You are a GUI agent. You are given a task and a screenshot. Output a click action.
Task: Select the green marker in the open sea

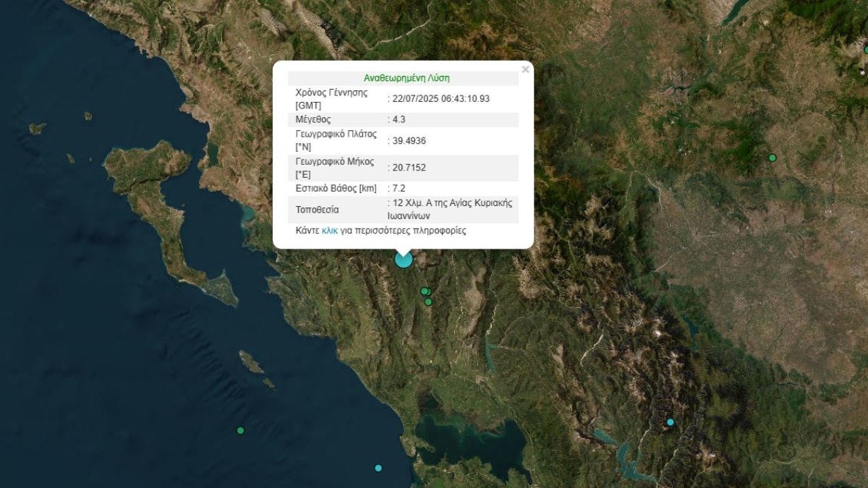click(240, 430)
